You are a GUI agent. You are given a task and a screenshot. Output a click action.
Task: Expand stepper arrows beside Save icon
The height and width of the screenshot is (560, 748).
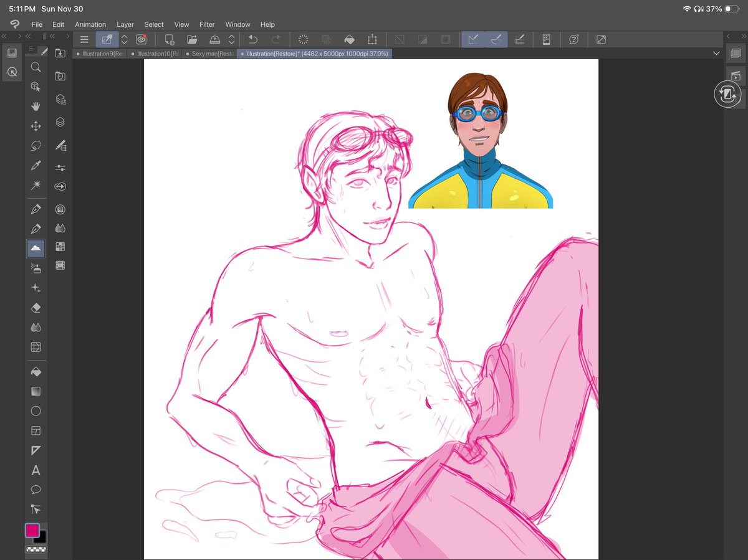pyautogui.click(x=232, y=39)
